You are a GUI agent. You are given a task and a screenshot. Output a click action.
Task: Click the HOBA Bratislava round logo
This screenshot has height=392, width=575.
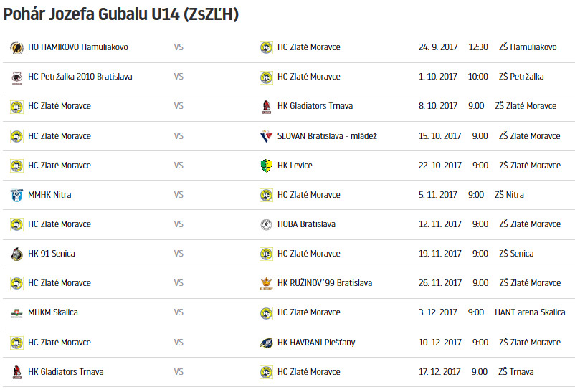pyautogui.click(x=266, y=224)
